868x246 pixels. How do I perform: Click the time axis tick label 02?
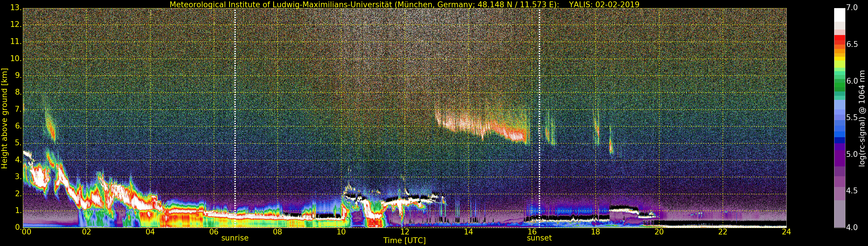coord(87,232)
